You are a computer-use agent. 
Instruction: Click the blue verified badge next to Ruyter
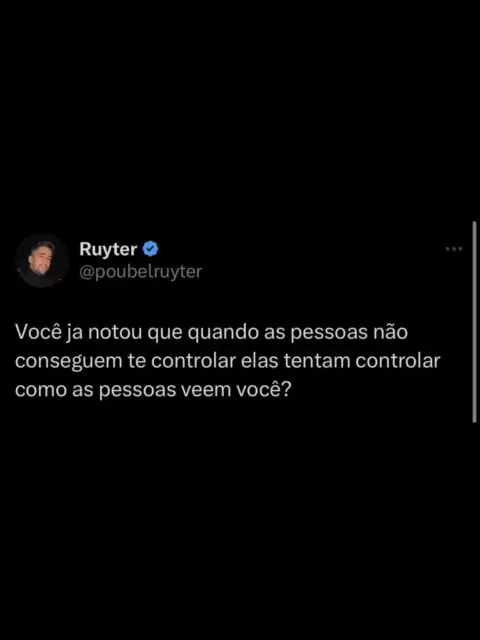coord(150,249)
